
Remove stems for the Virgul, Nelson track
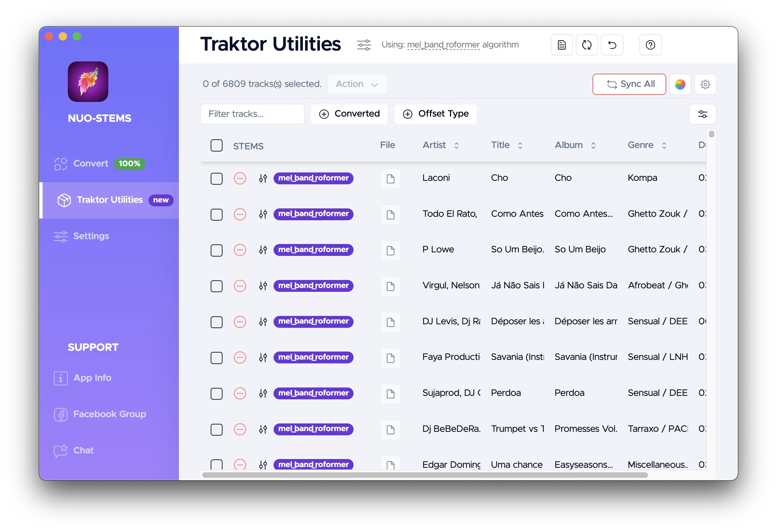pyautogui.click(x=240, y=286)
